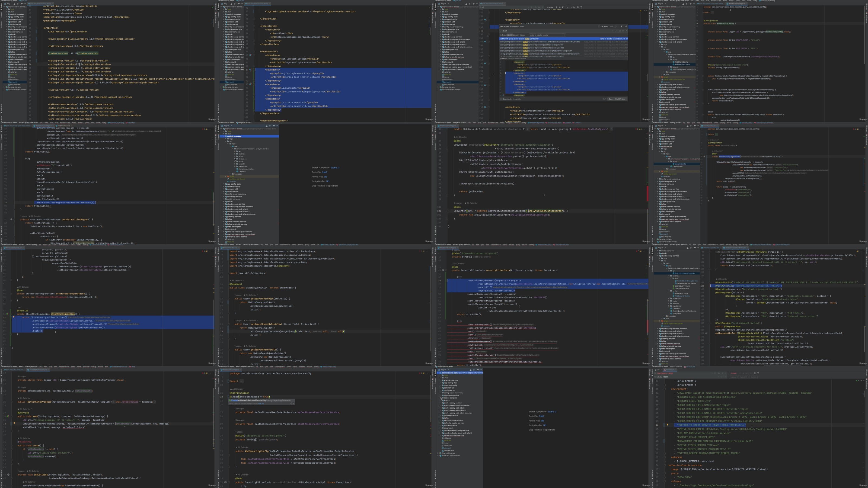
Task: Select 'Directory' scope tab in Find in Files
Action: [x=516, y=35]
